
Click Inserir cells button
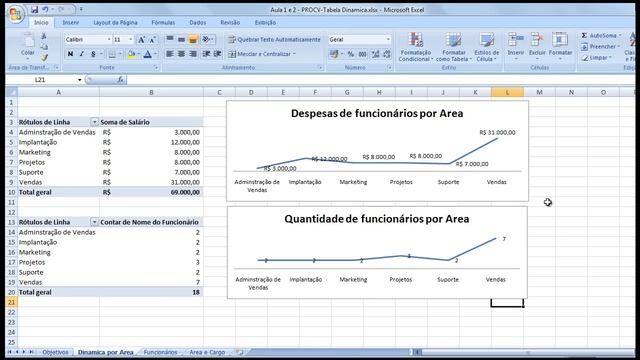click(516, 47)
